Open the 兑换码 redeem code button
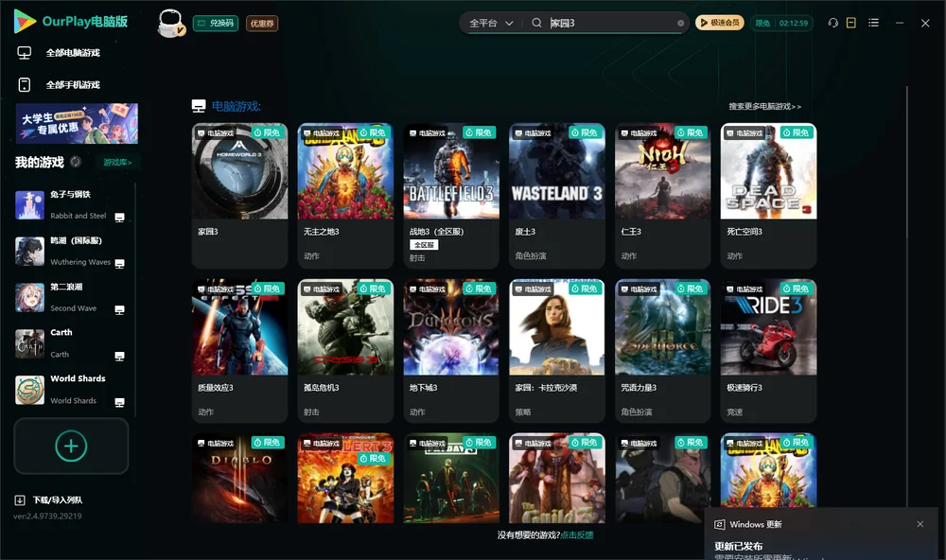Screen dimensions: 946x560 [216, 23]
